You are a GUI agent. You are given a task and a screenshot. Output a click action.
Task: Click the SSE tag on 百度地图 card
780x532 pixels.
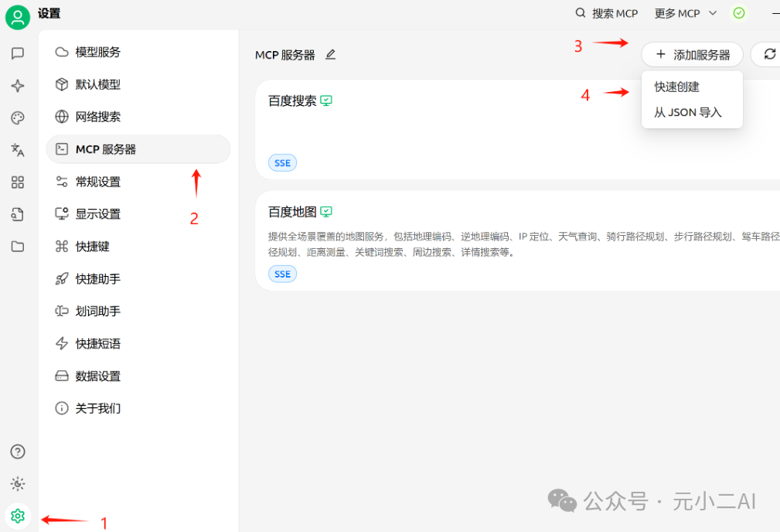(283, 274)
